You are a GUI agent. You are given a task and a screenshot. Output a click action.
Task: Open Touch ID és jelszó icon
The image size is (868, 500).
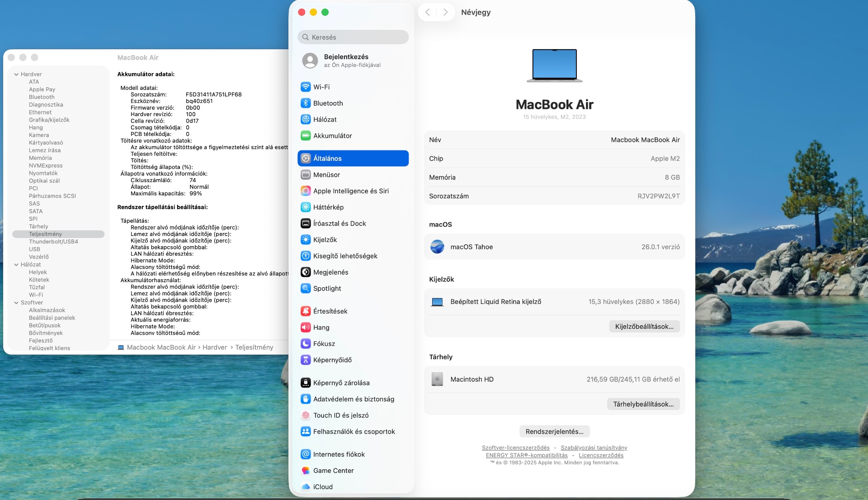click(x=306, y=415)
